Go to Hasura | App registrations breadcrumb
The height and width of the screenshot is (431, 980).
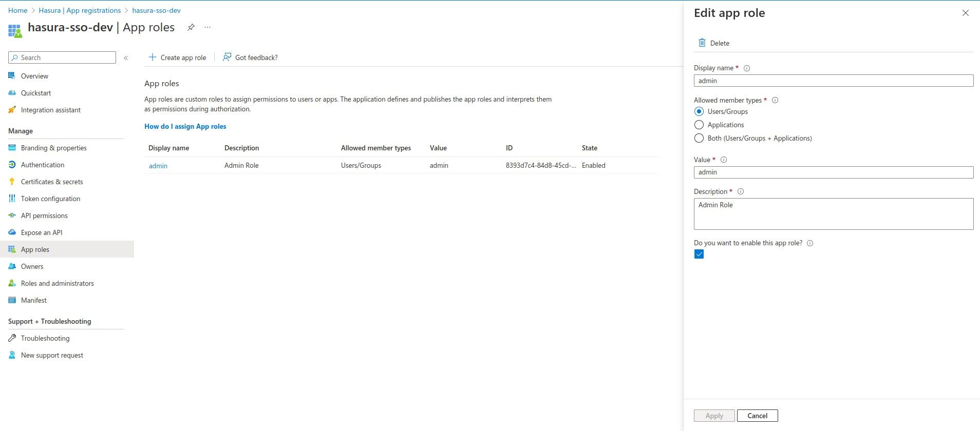pyautogui.click(x=80, y=10)
